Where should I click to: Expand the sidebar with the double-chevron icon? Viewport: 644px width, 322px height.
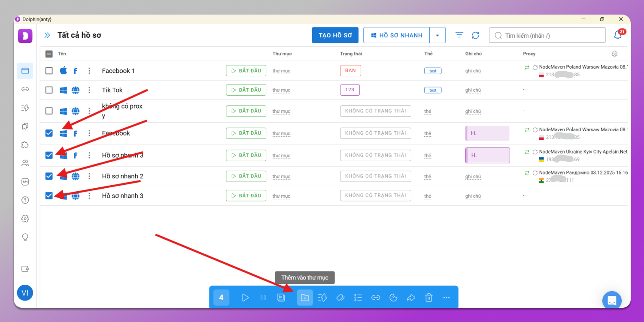click(47, 35)
